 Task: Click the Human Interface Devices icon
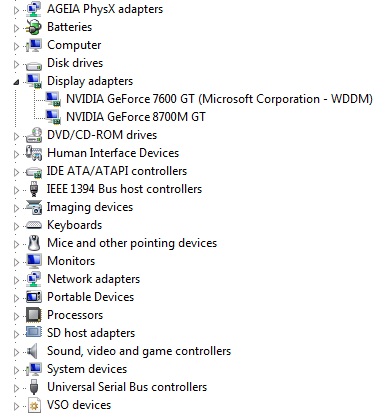pyautogui.click(x=34, y=153)
